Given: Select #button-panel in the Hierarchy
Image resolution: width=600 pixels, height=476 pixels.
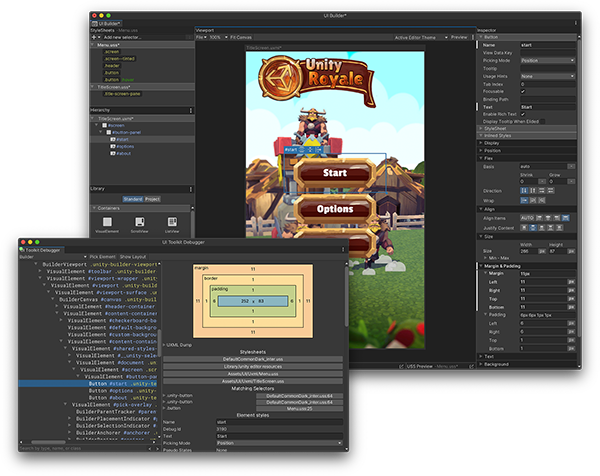Looking at the screenshot, I should click(x=126, y=132).
